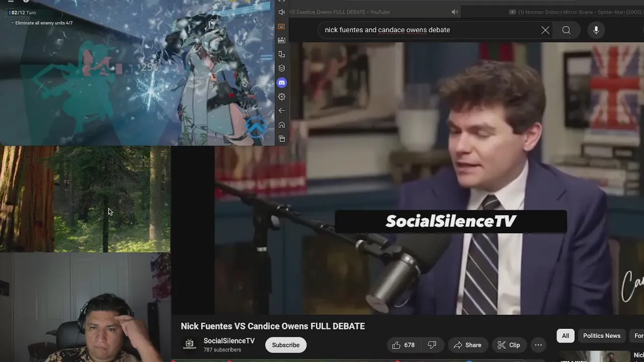Open the multi-instance layers icon in emulator sidebar
This screenshot has height=362, width=644.
point(282,68)
